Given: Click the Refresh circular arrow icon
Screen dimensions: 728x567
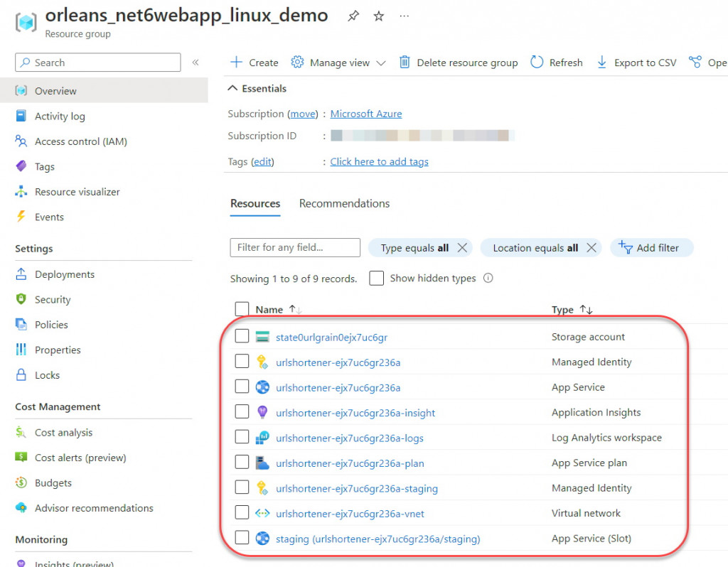Looking at the screenshot, I should tap(537, 62).
